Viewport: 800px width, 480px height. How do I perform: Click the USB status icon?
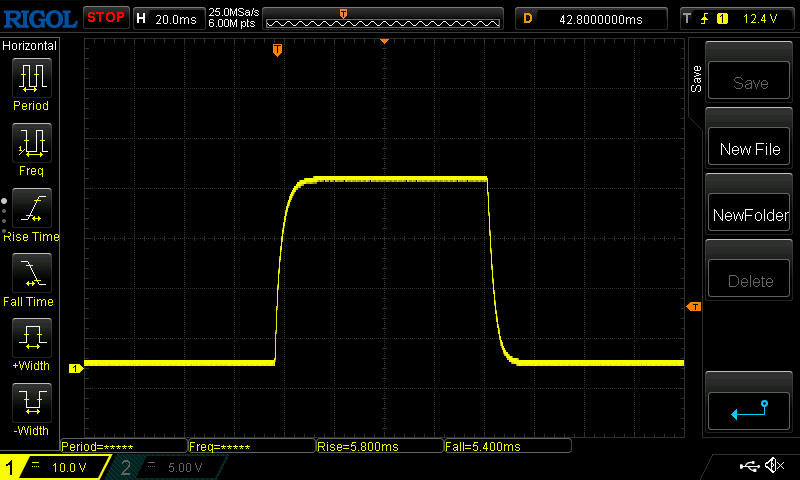tap(748, 466)
